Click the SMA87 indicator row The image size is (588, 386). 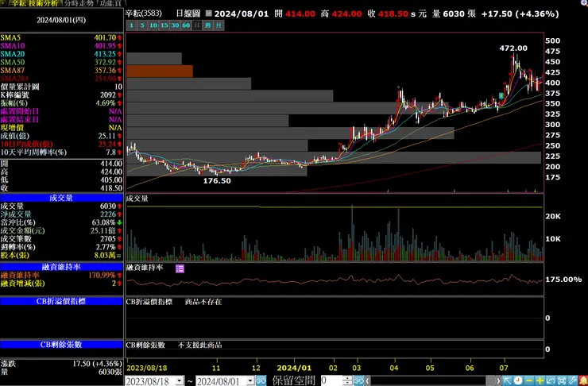(61, 71)
